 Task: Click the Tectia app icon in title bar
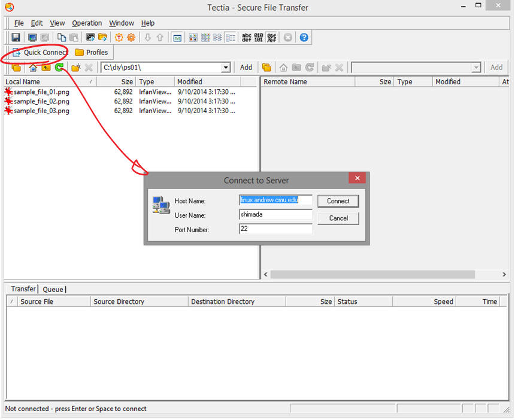click(x=10, y=7)
